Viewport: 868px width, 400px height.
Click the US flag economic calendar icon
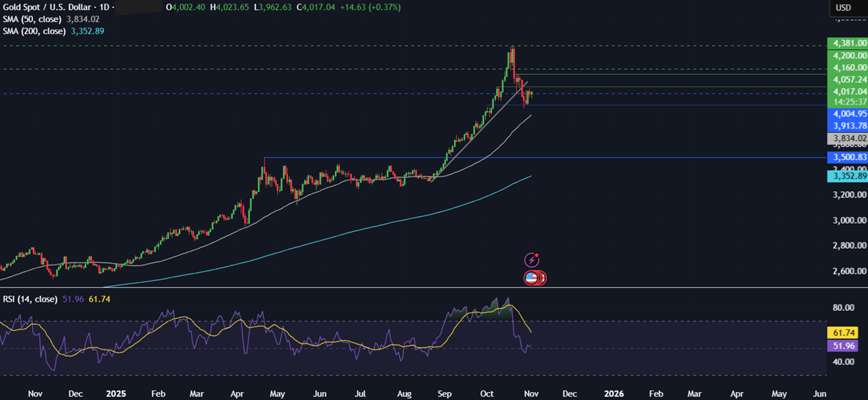click(532, 278)
